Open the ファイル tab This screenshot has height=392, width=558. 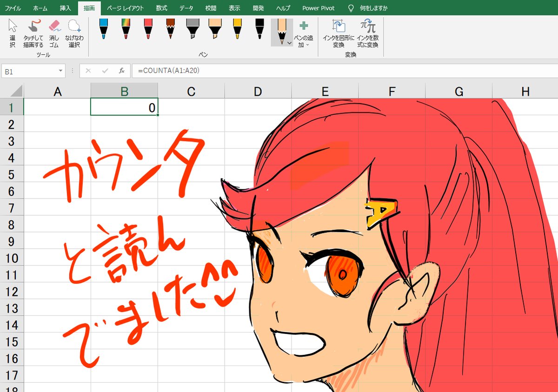coord(13,8)
